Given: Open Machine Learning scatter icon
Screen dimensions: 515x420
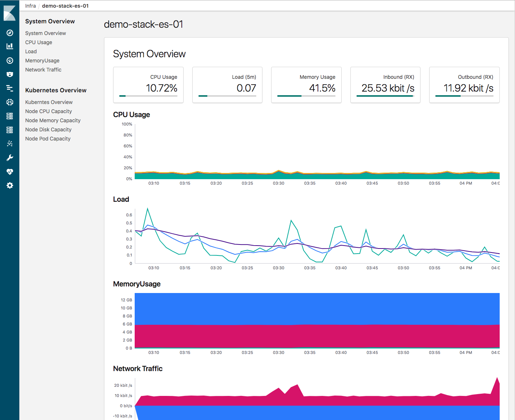Looking at the screenshot, I should click(x=10, y=144).
